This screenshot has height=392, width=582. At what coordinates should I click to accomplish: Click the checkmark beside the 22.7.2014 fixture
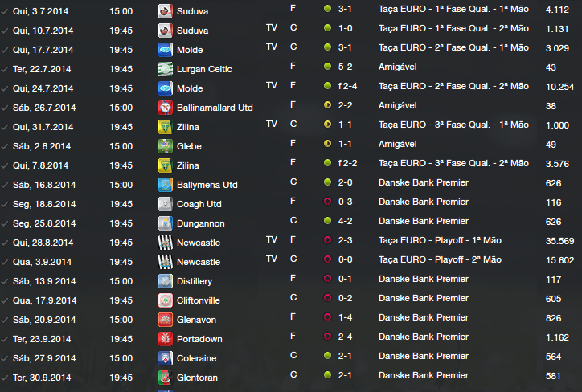(x=5, y=69)
